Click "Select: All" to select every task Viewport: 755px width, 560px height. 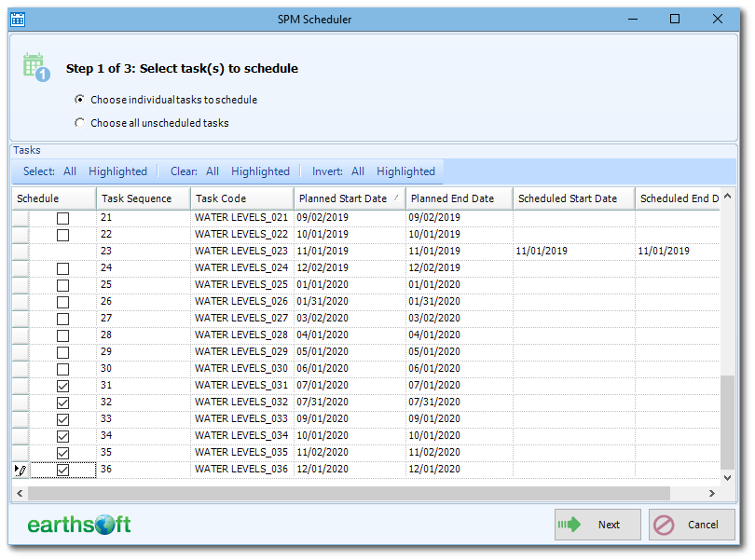pyautogui.click(x=70, y=171)
